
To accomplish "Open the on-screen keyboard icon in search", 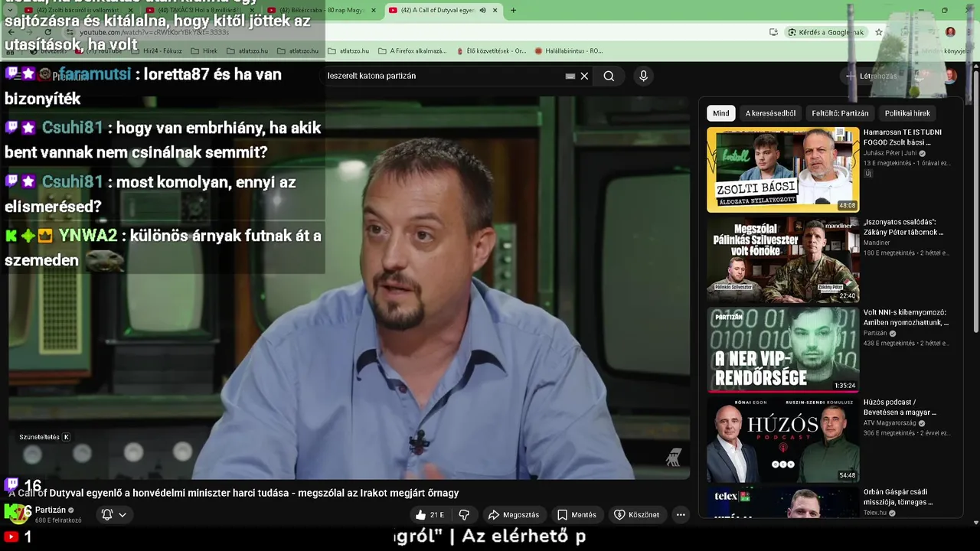I will [570, 76].
